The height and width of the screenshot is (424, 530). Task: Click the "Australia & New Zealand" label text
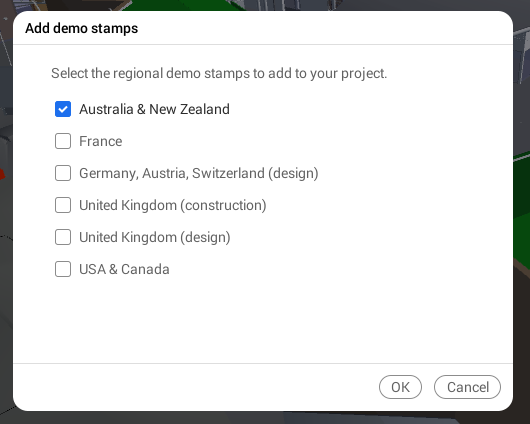(154, 109)
